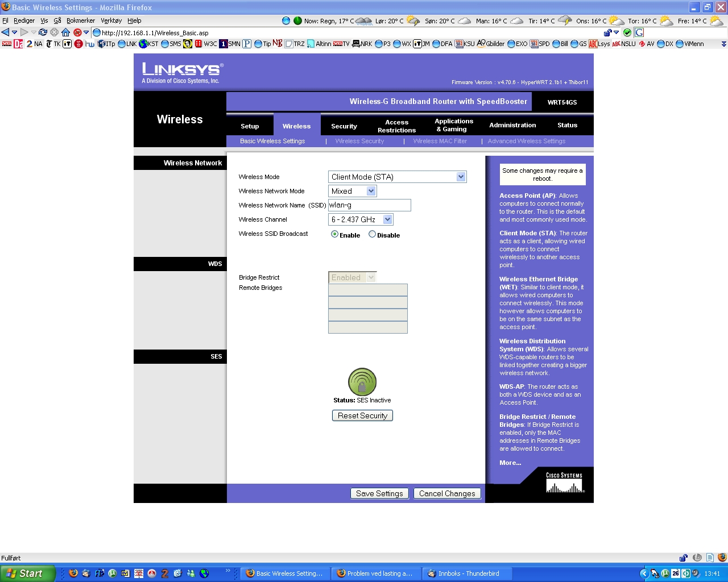Click the grey Stop loading icon
728x582 pixels.
tap(54, 32)
